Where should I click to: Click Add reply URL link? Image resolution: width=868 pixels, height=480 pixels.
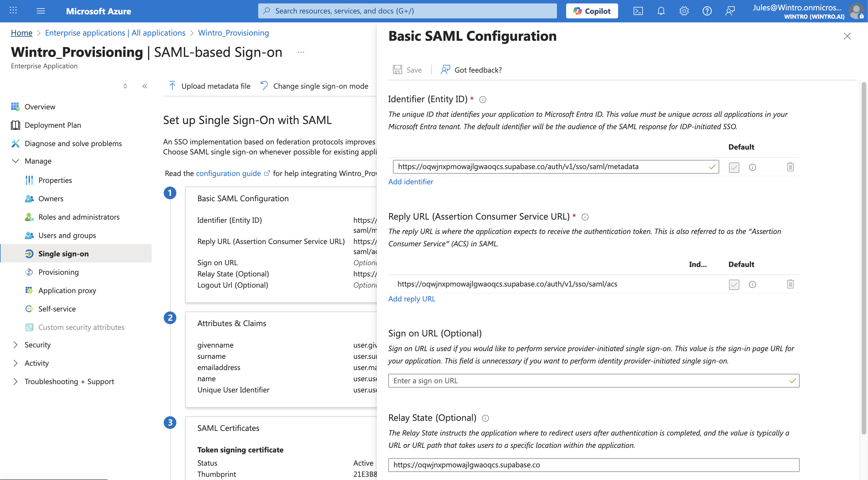pyautogui.click(x=411, y=299)
